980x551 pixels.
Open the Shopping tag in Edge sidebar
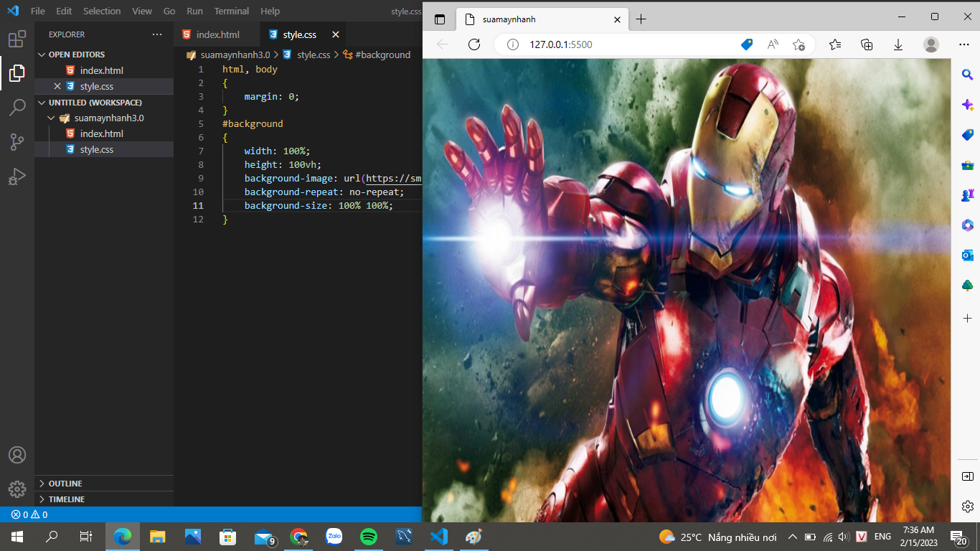point(967,135)
